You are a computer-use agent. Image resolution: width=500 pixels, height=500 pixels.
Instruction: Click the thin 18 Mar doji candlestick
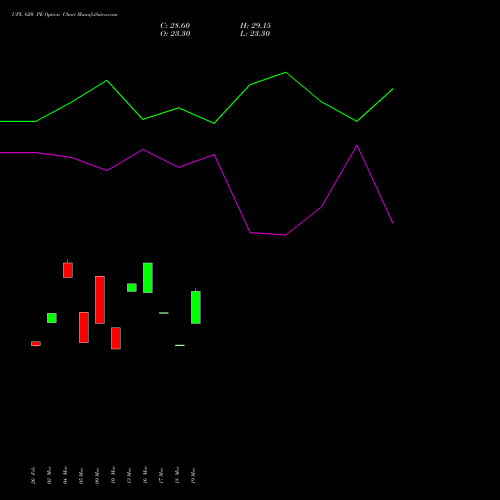pyautogui.click(x=180, y=345)
